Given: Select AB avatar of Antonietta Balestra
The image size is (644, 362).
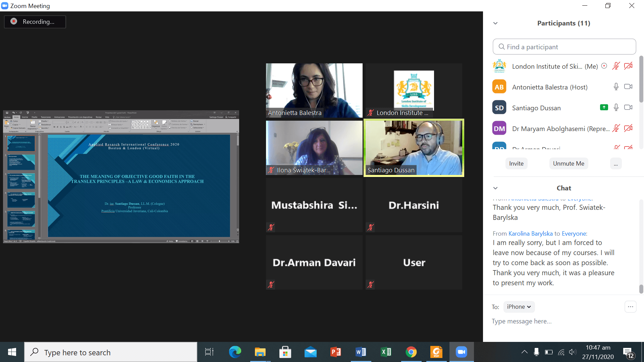Looking at the screenshot, I should click(499, 87).
